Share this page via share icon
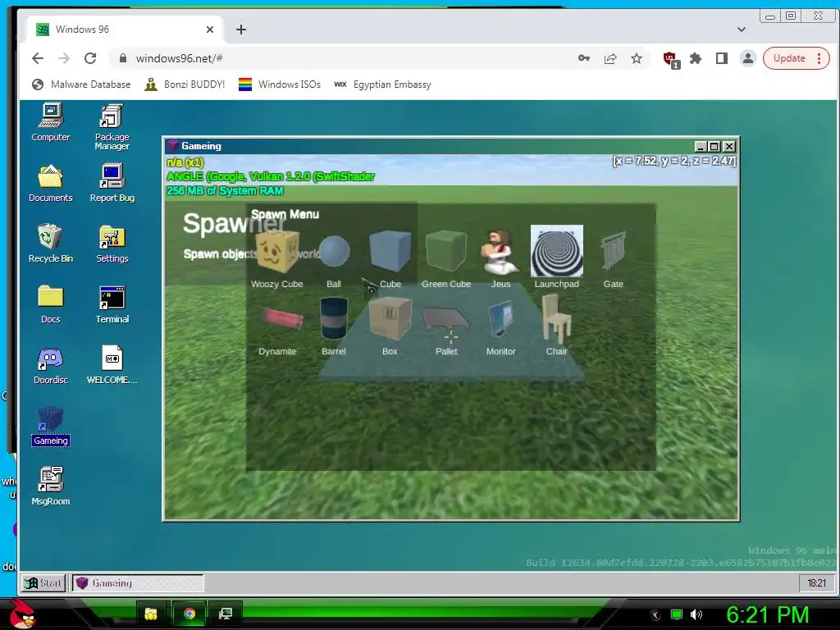The image size is (840, 630). tap(610, 58)
